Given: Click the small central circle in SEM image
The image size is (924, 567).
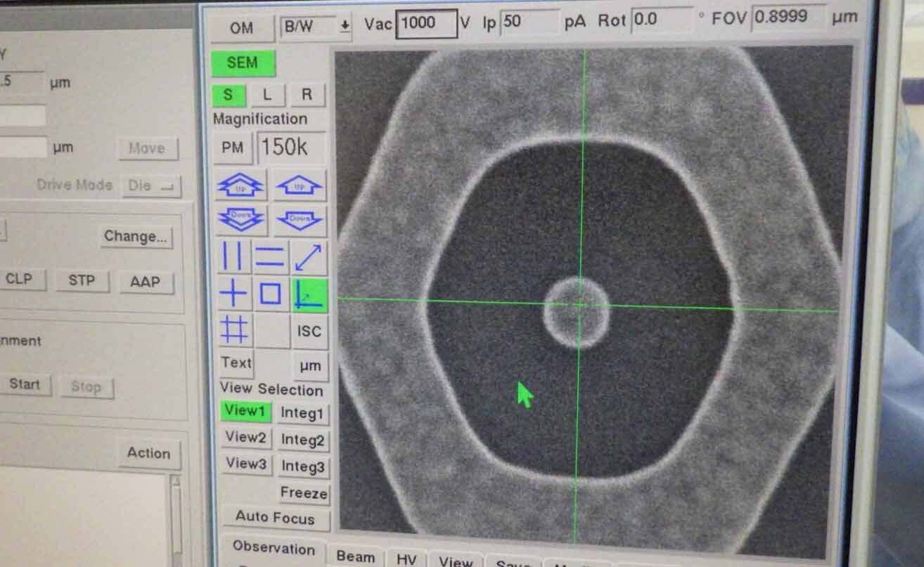Looking at the screenshot, I should click(x=577, y=313).
